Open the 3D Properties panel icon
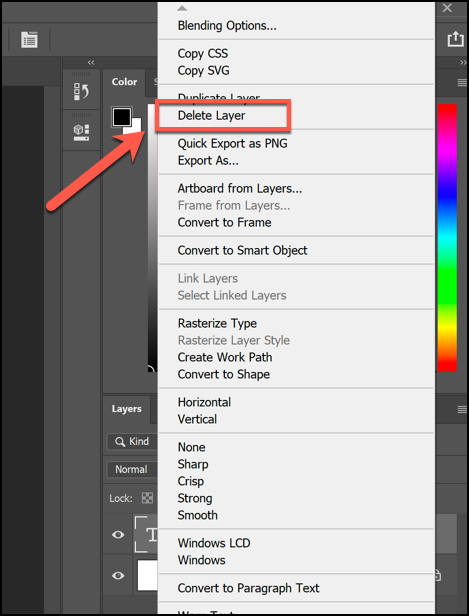This screenshot has height=616, width=469. (x=81, y=132)
